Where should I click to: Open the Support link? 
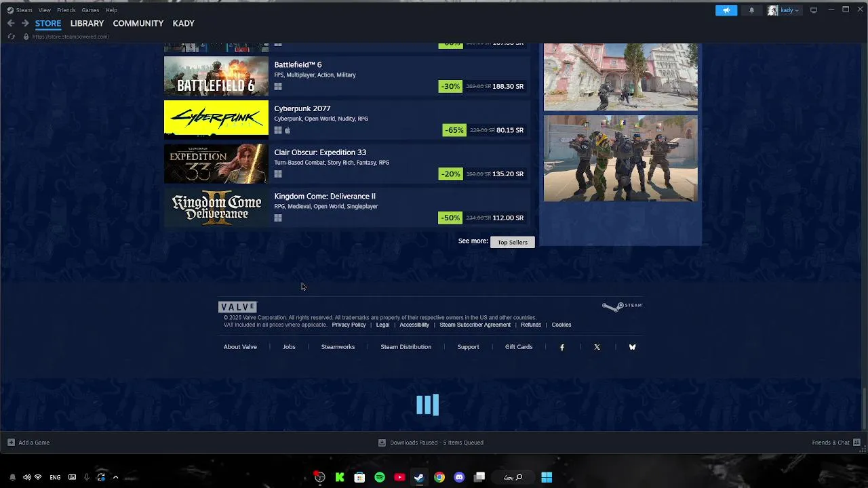[x=468, y=347]
